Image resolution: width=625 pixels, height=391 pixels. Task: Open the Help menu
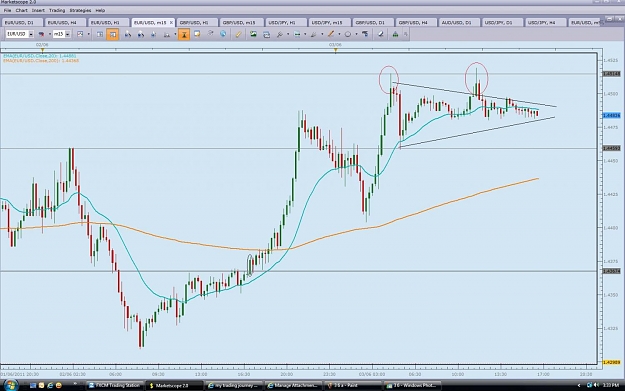point(100,10)
